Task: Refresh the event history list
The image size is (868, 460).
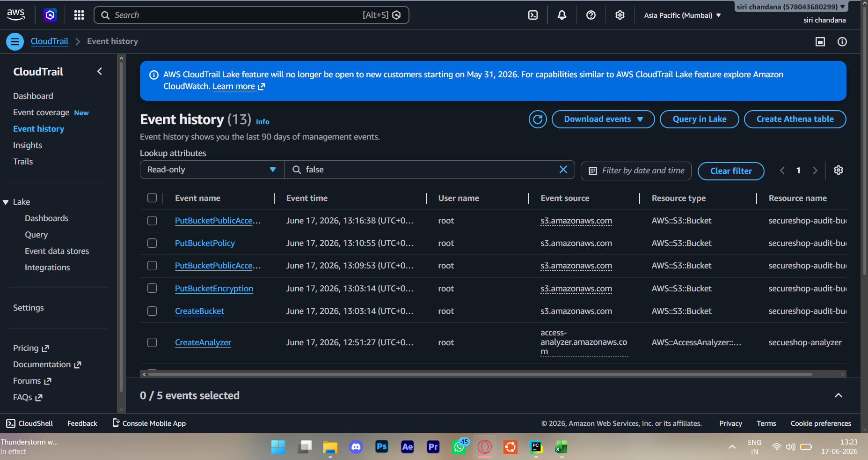Action: coord(538,119)
